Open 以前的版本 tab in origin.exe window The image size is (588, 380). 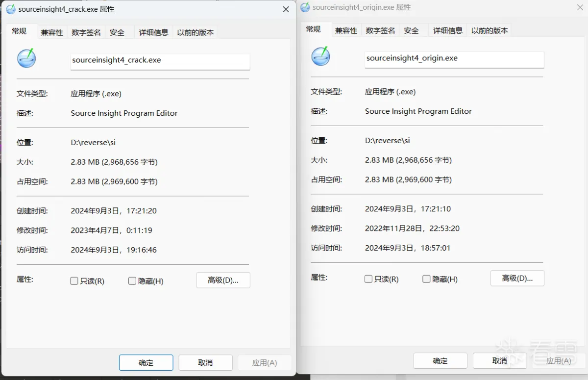[x=490, y=30]
